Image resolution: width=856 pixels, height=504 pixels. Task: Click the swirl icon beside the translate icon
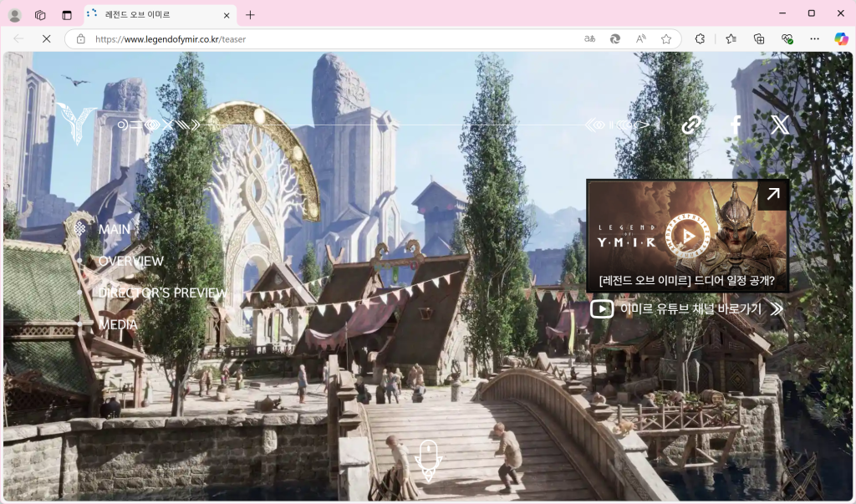pyautogui.click(x=615, y=38)
